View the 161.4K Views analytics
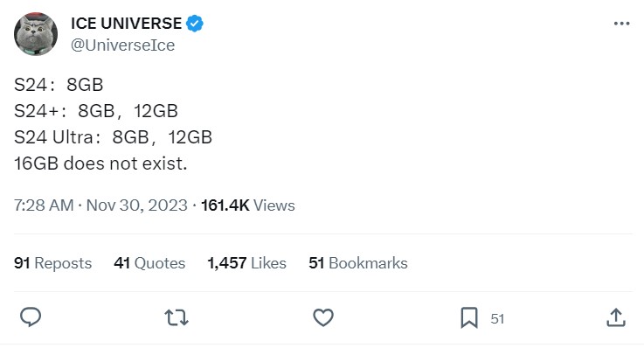 pyautogui.click(x=247, y=205)
